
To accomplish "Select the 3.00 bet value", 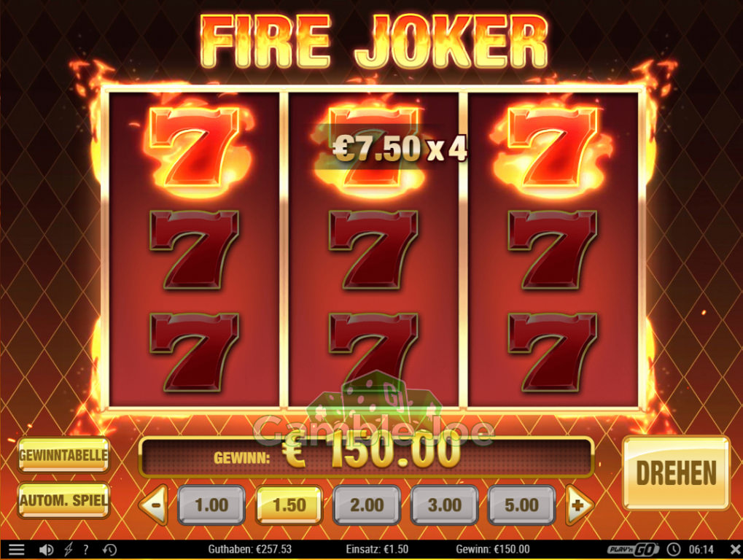I will [x=445, y=505].
